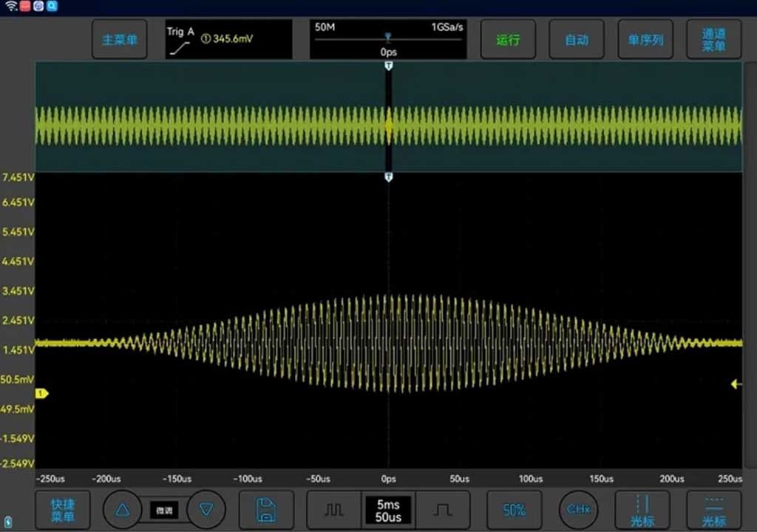
Task: Click the CHx channel selector icon
Action: tap(579, 509)
